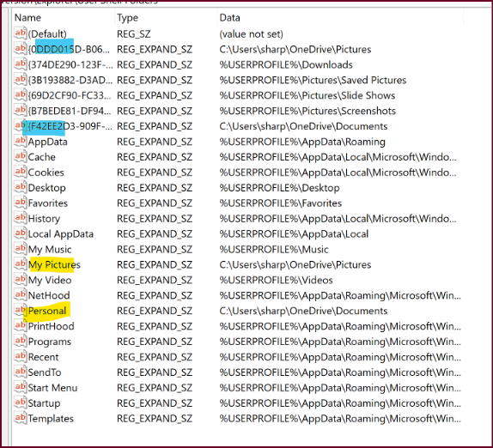The image size is (493, 448).
Task: Select the Cache value name
Action: pos(42,157)
